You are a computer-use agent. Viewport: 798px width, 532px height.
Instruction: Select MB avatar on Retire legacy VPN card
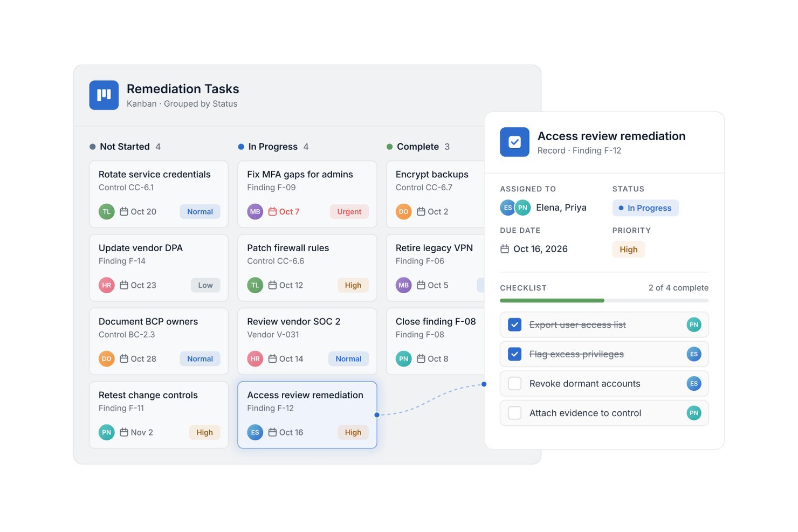404,285
